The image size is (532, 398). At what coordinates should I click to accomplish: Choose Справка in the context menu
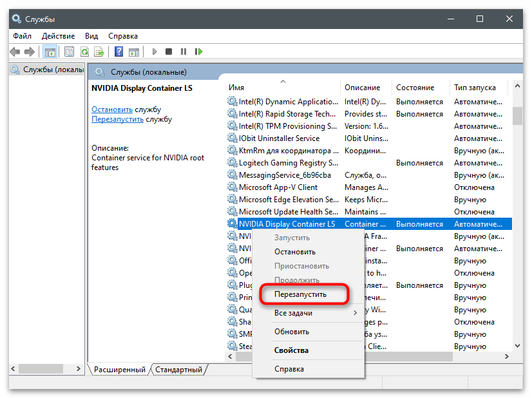pos(289,369)
